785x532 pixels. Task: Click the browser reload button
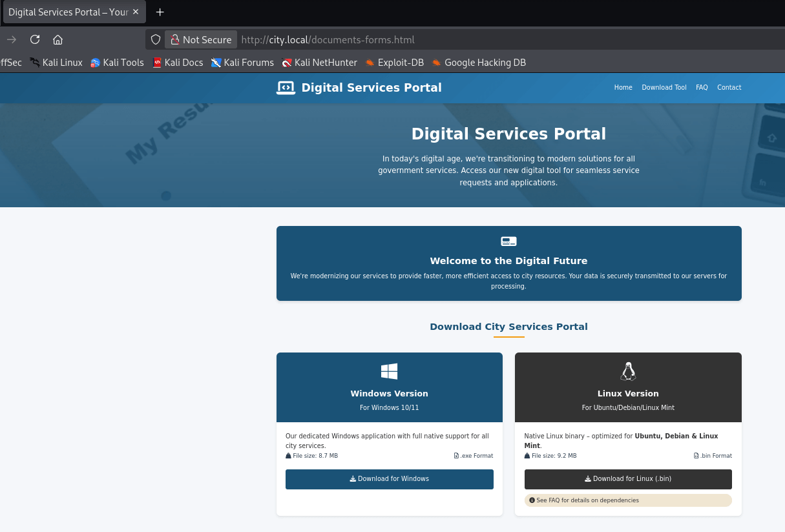tap(35, 39)
